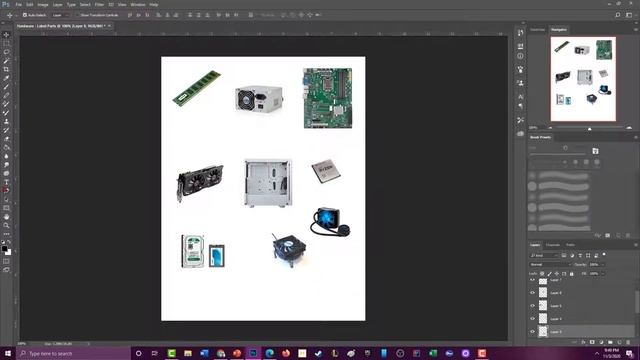The height and width of the screenshot is (360, 640).
Task: Select the Lasso tool
Action: pos(6,52)
